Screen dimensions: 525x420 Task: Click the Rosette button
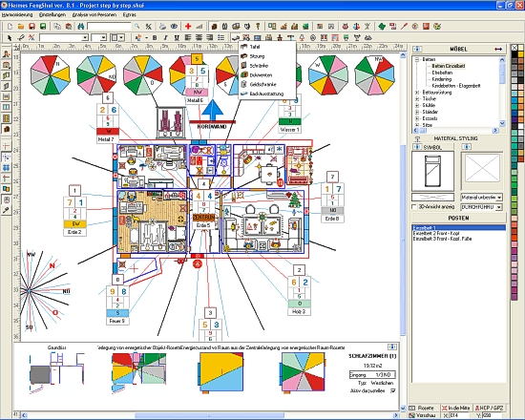coord(424,408)
